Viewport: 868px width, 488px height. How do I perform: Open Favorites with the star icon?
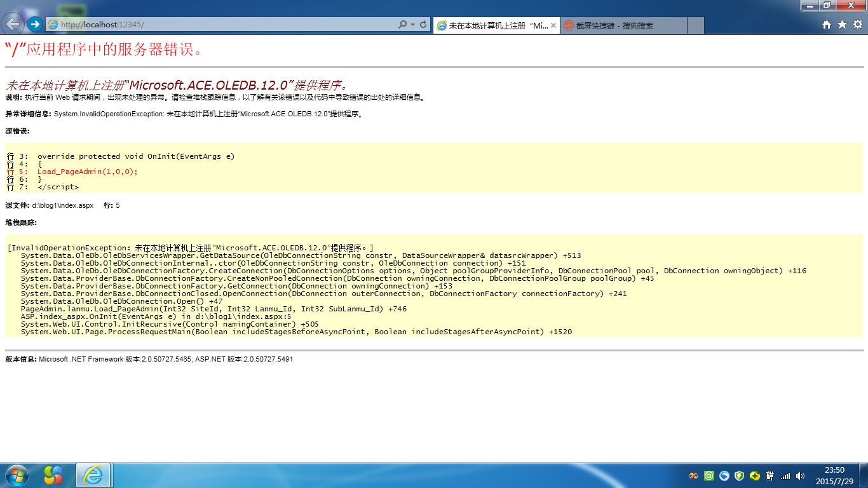pyautogui.click(x=842, y=25)
